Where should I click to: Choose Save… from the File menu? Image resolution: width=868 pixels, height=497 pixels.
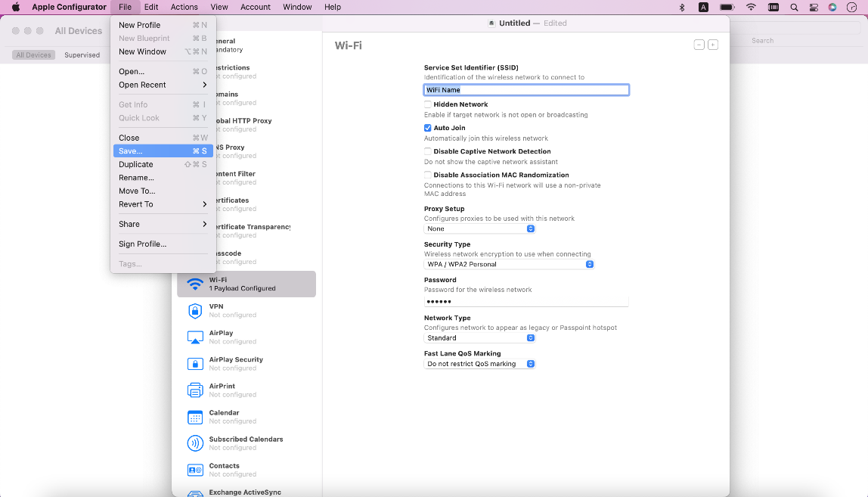pos(163,151)
